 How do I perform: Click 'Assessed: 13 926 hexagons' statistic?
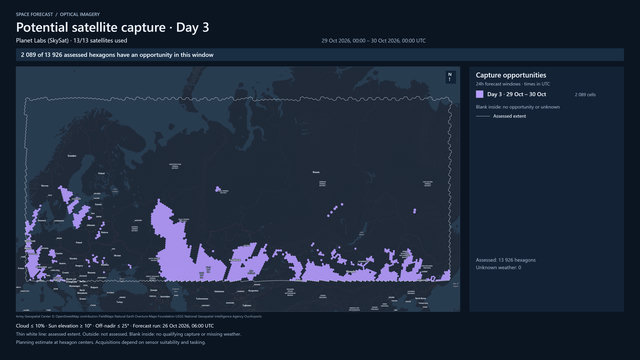tap(506, 260)
